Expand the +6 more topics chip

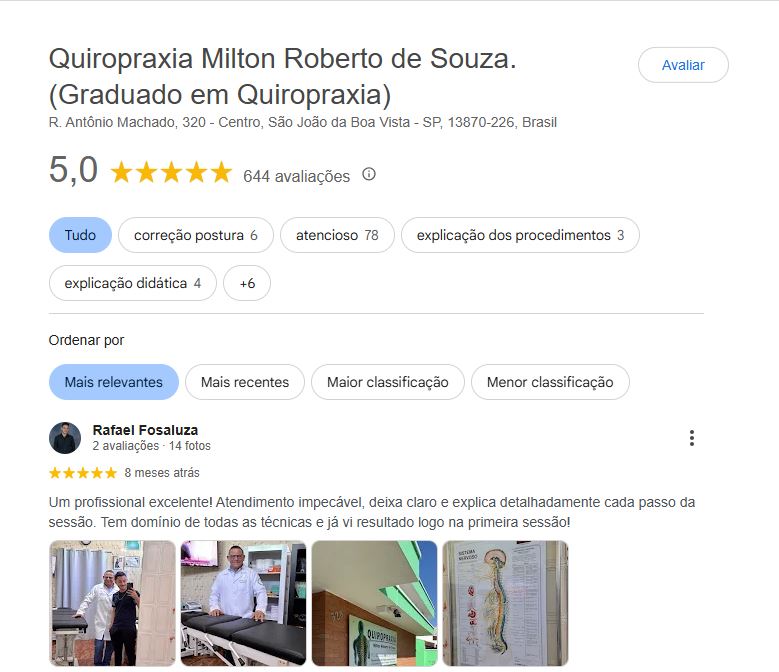pos(247,283)
